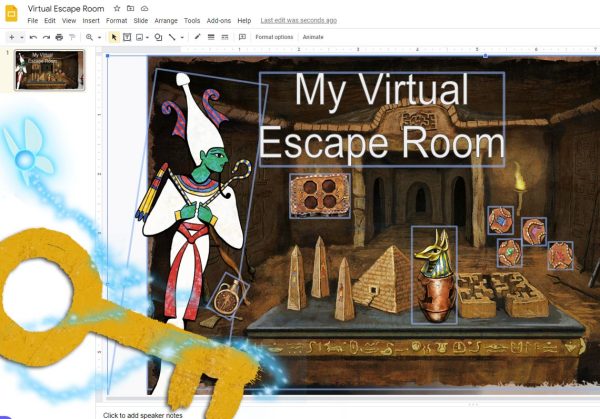Click the Animate button

click(313, 37)
